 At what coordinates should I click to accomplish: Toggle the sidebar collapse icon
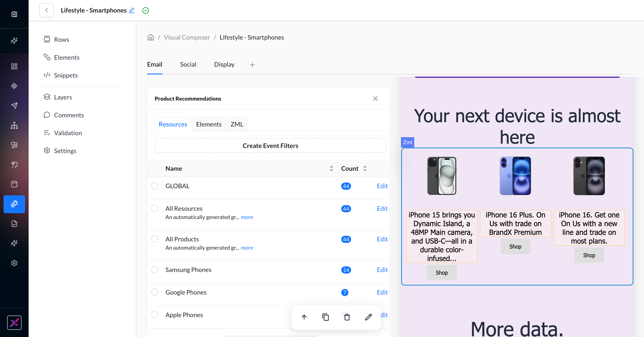[14, 14]
